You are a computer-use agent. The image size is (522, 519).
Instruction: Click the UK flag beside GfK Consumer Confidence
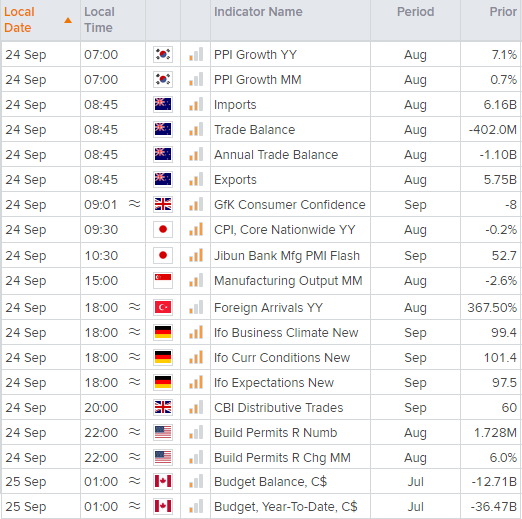(163, 204)
